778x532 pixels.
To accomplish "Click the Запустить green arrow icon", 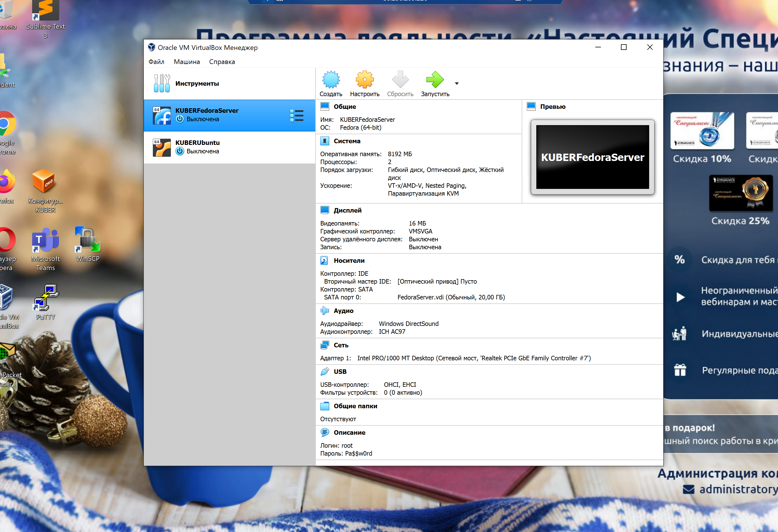I will [435, 80].
